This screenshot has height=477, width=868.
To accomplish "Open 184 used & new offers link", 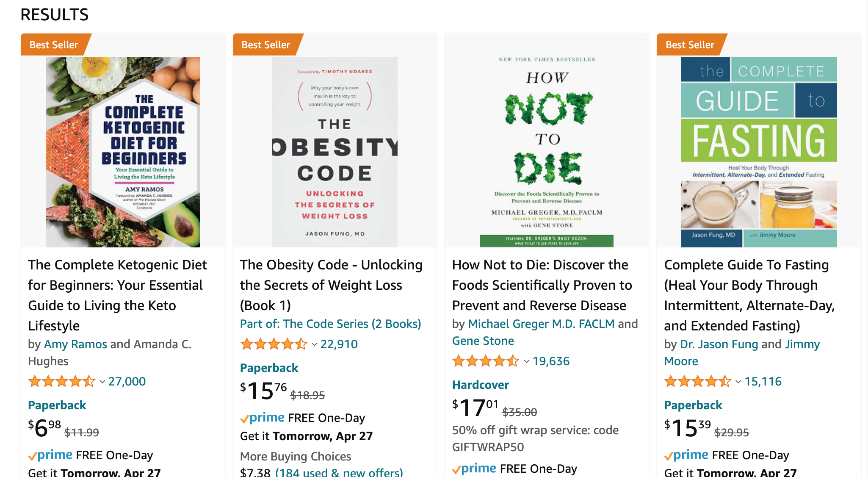I will point(339,472).
